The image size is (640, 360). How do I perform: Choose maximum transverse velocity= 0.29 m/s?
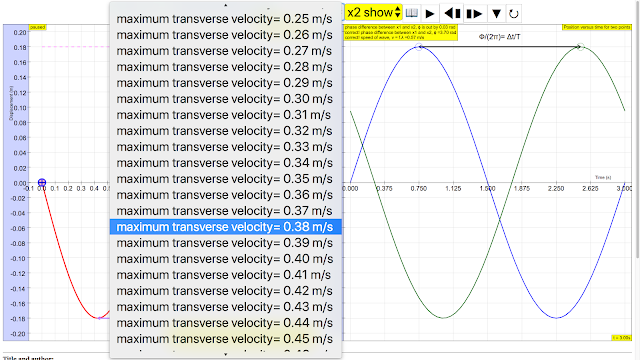pos(225,83)
